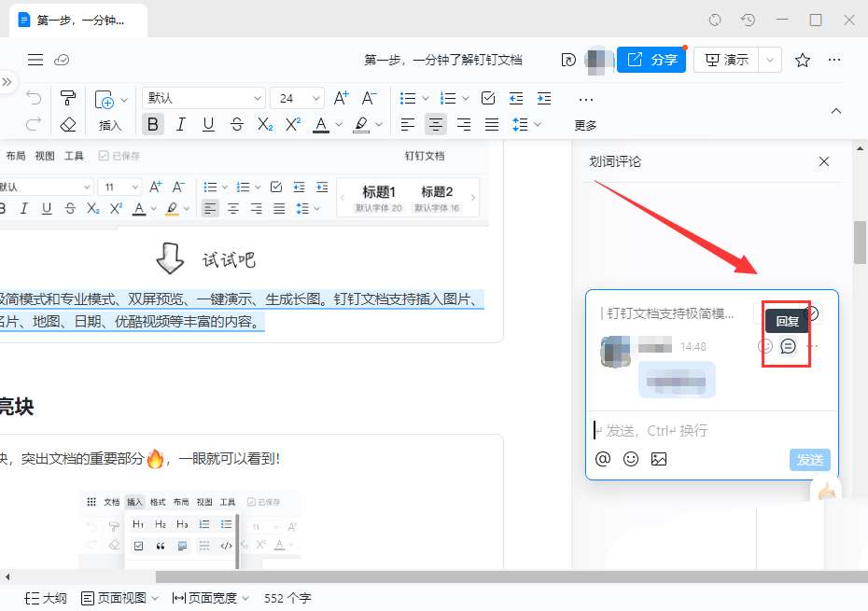Screen dimensions: 868x611
Task: Toggle bold formatting
Action: point(153,124)
